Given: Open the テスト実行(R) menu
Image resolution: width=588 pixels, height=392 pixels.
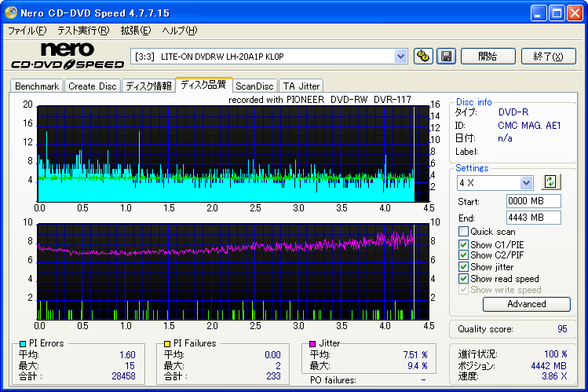Looking at the screenshot, I should coord(82,31).
